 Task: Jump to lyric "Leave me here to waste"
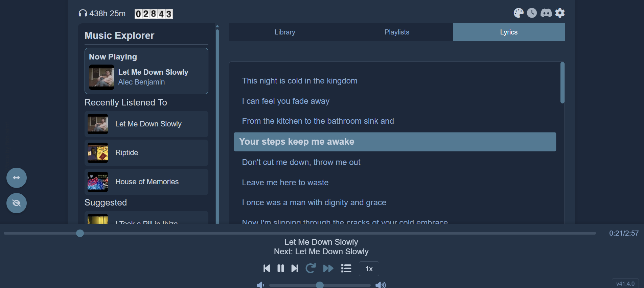[285, 183]
